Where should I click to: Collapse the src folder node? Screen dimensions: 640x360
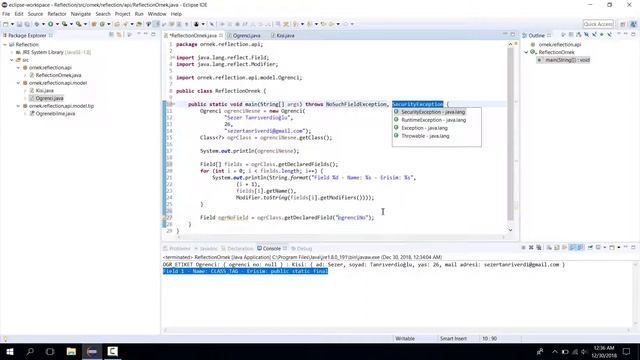tap(12, 60)
